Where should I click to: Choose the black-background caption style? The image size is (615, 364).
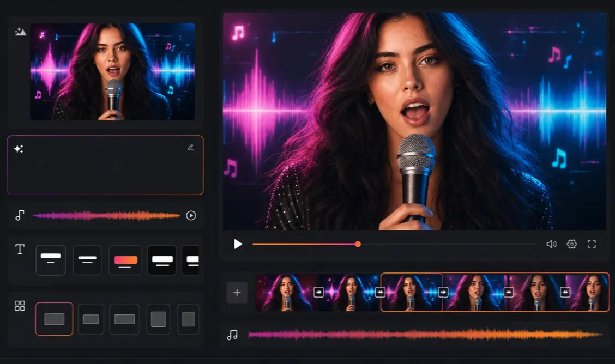point(162,260)
